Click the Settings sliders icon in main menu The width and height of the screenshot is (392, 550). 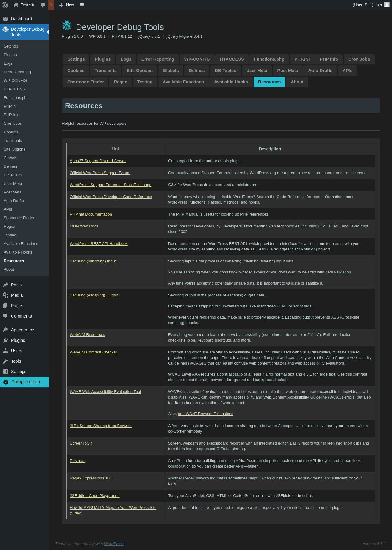point(6,372)
